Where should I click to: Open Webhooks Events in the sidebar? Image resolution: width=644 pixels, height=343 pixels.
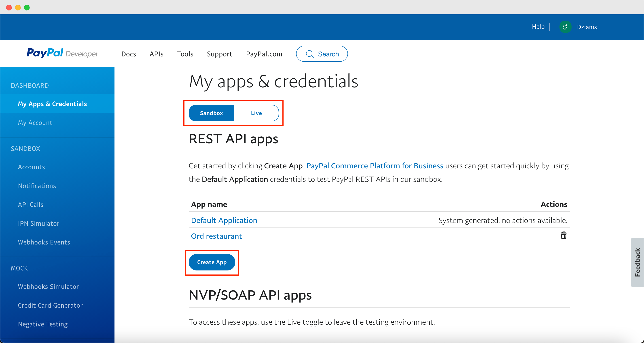tap(44, 242)
